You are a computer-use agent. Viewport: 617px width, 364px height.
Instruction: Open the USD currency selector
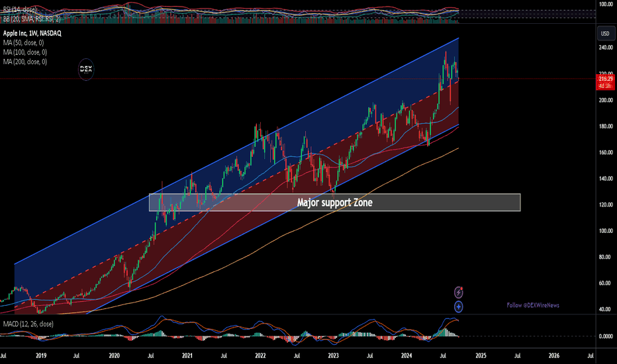pos(605,34)
